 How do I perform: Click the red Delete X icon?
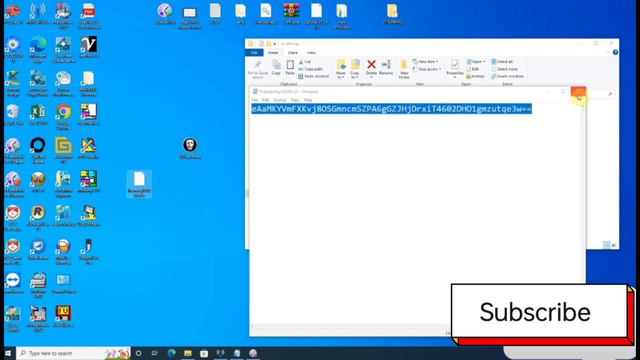tap(371, 64)
